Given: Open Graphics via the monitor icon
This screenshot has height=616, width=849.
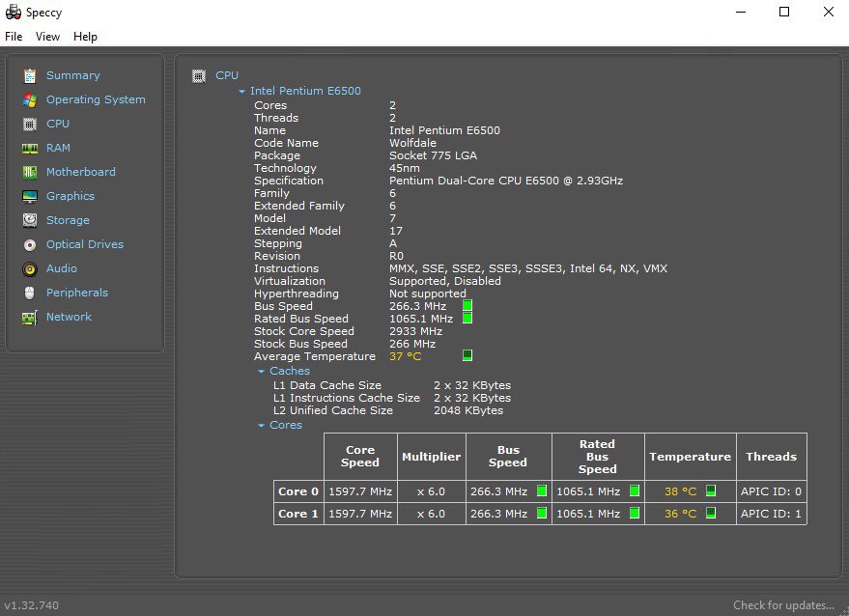Looking at the screenshot, I should click(x=30, y=196).
